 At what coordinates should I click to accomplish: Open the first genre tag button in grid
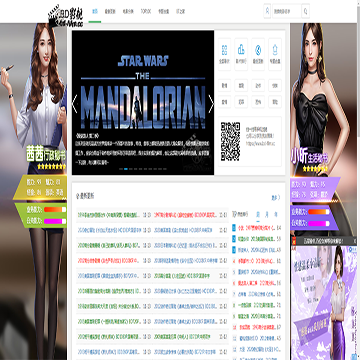[x=224, y=85]
